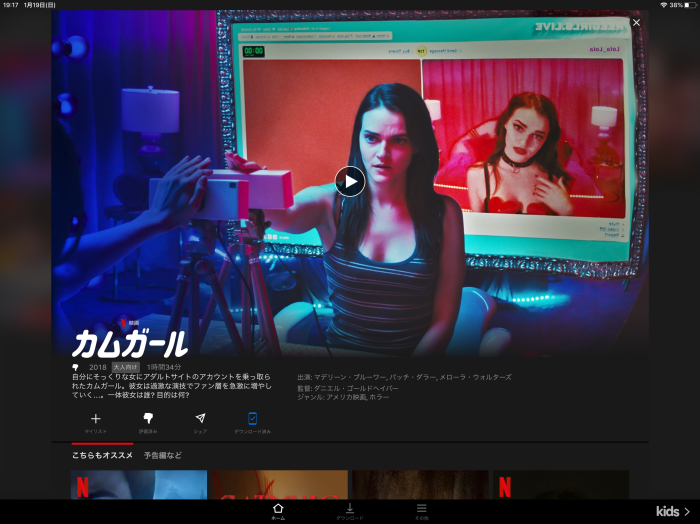
Task: Tap the battery indicator in status bar
Action: click(691, 5)
